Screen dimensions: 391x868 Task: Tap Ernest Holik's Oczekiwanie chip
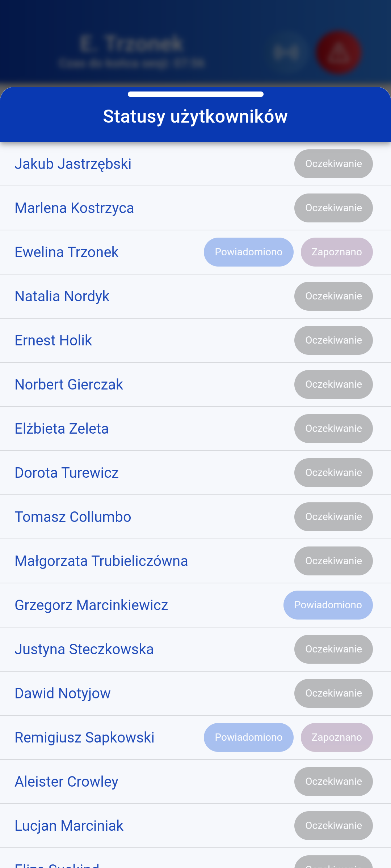[333, 340]
